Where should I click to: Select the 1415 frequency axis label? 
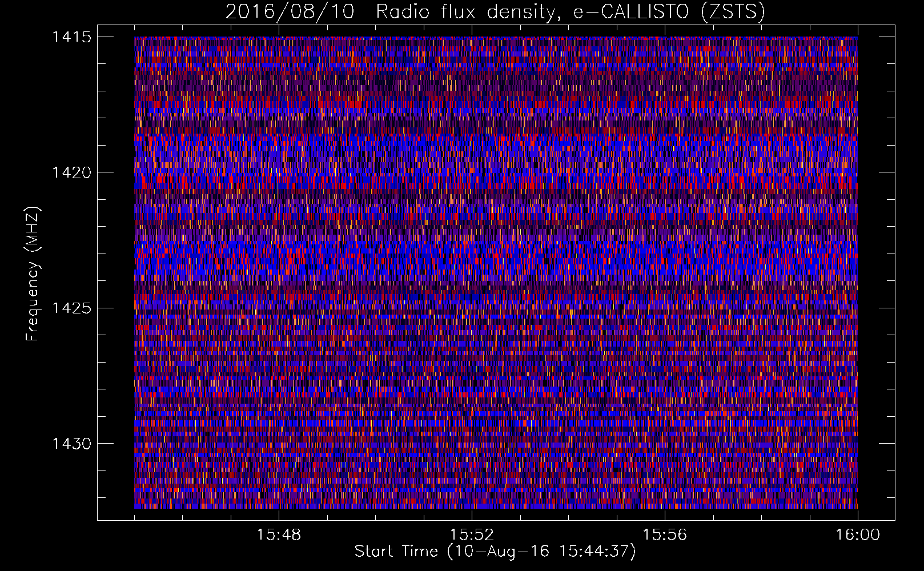click(x=71, y=37)
